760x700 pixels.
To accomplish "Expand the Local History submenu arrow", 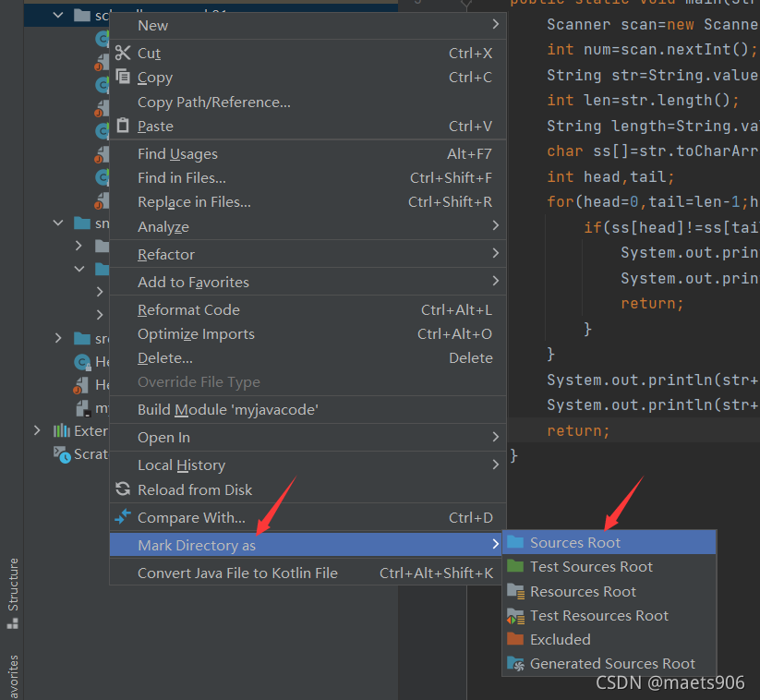I will pyautogui.click(x=495, y=464).
